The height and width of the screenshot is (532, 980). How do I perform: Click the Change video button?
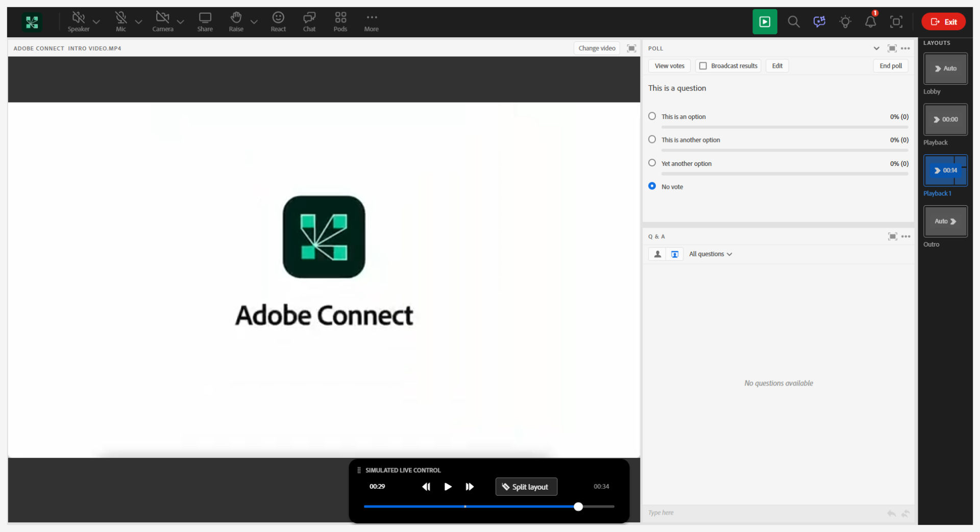[x=597, y=49]
